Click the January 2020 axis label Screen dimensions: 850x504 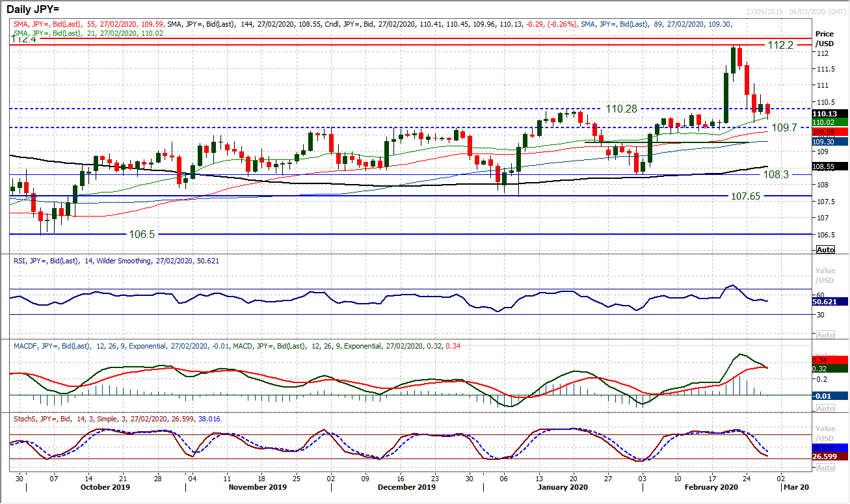(x=563, y=487)
